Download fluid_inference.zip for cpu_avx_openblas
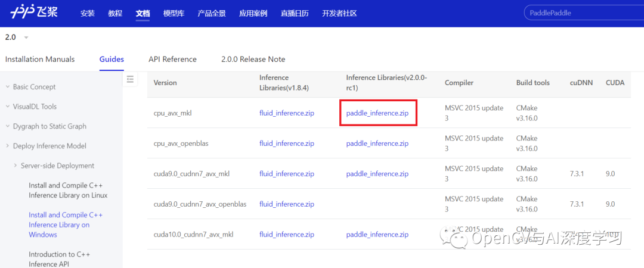Image resolution: width=644 pixels, height=268 pixels. pos(287,144)
